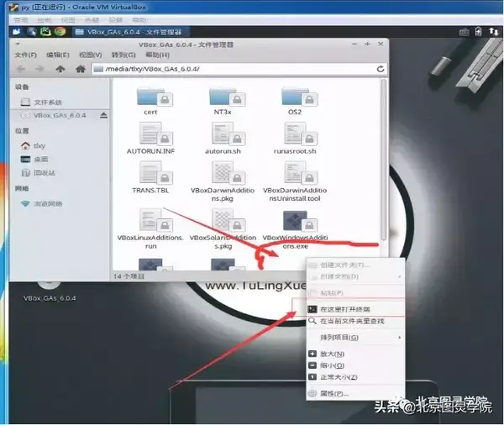The image size is (504, 425).
Task: Launch the web browser globe icon in panel
Action: (x=32, y=32)
